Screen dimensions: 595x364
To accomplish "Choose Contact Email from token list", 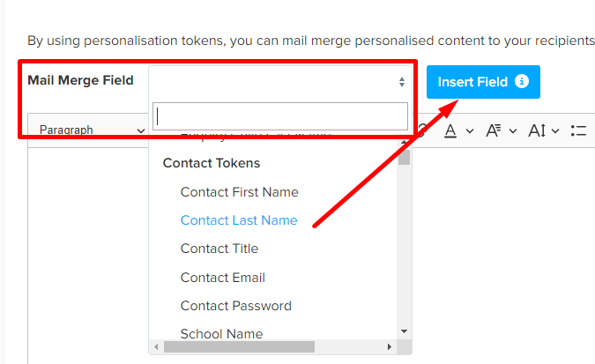I will tap(223, 278).
